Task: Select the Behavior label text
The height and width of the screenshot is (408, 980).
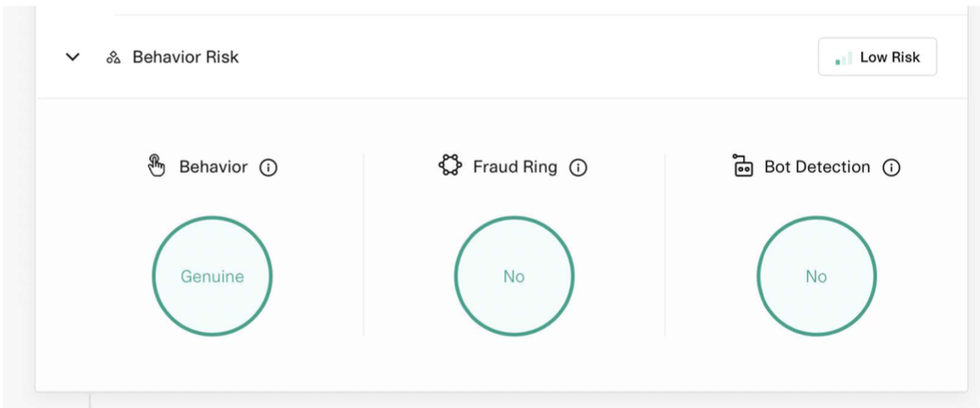Action: point(214,167)
